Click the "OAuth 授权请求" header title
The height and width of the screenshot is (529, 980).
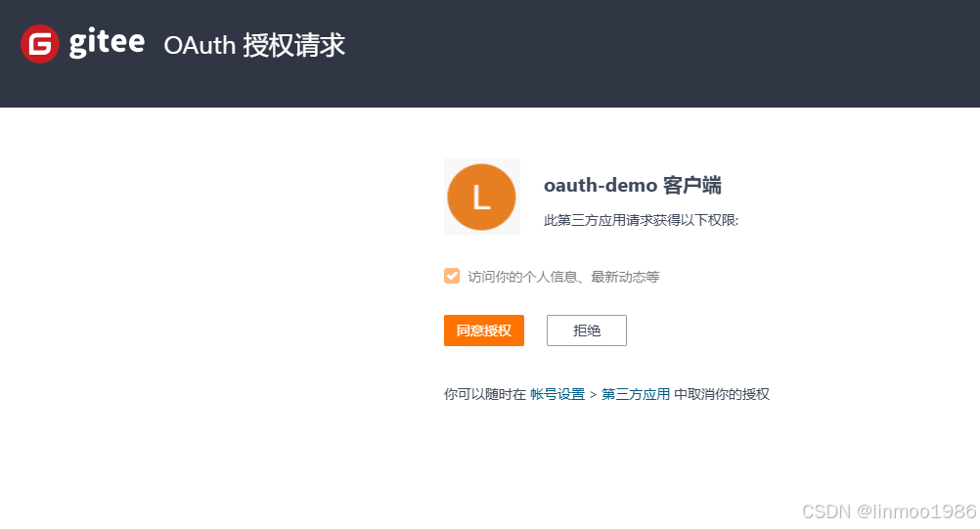pos(254,45)
